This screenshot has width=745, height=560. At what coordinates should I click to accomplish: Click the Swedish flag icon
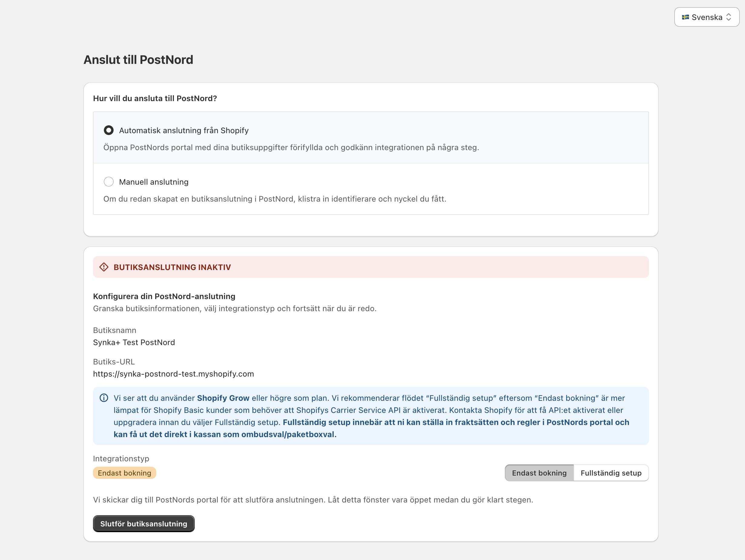[x=685, y=17]
